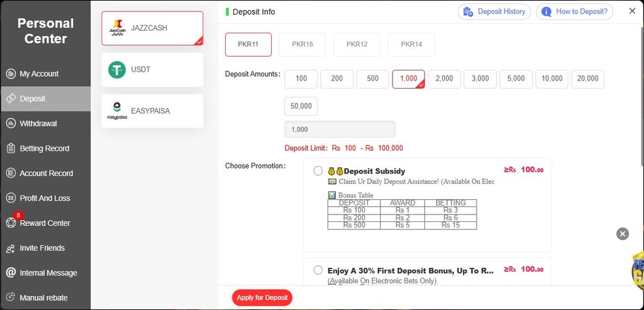Open the How to Deposit? help link
Screen dimensions: 644x310
tap(574, 11)
